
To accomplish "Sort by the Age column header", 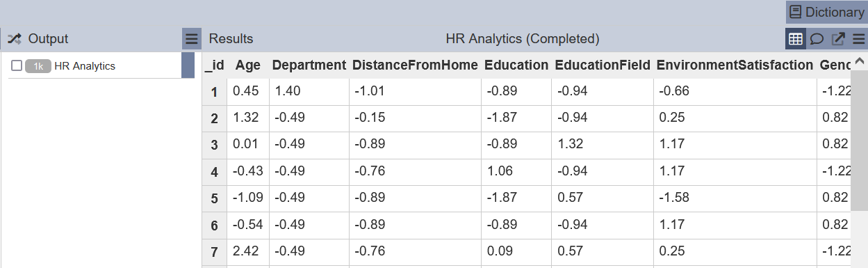I will 248,65.
